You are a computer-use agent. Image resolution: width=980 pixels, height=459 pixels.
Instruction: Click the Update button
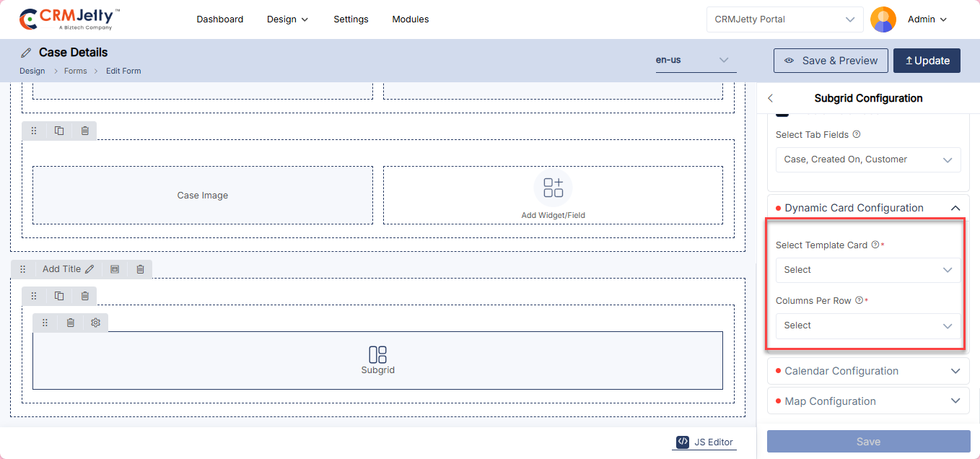point(927,61)
